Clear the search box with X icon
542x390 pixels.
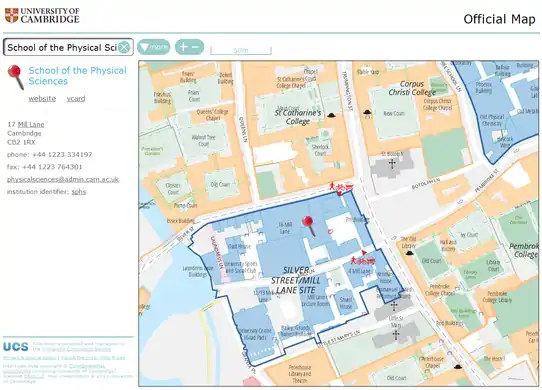124,47
